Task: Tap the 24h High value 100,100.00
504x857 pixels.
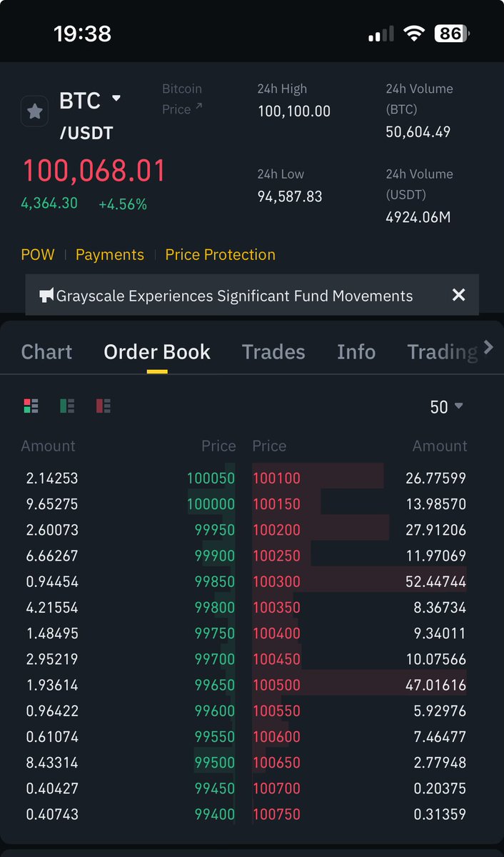Action: click(x=294, y=111)
